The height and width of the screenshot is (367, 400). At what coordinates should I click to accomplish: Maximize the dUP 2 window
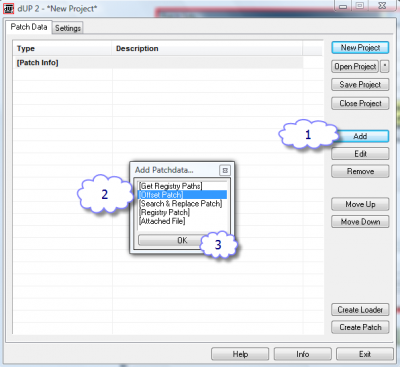[x=360, y=6]
